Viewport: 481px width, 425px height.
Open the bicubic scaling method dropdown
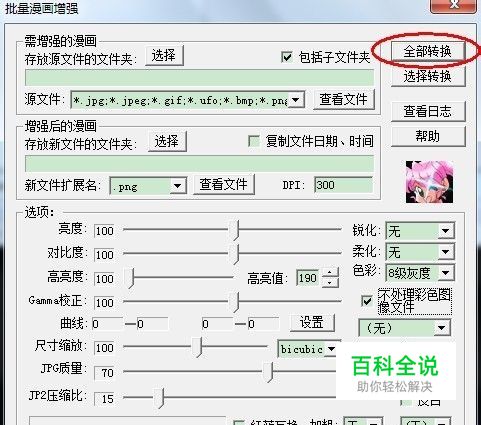tap(331, 349)
